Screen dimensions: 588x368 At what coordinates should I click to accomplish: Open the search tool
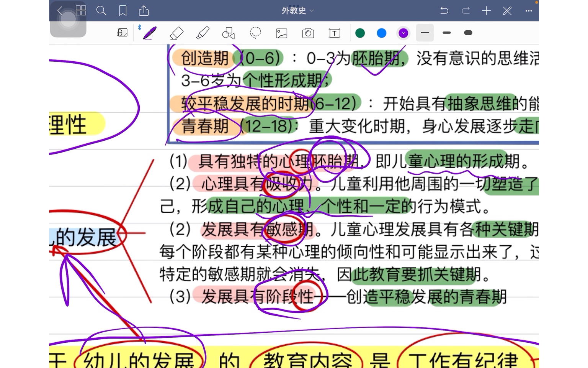(101, 11)
